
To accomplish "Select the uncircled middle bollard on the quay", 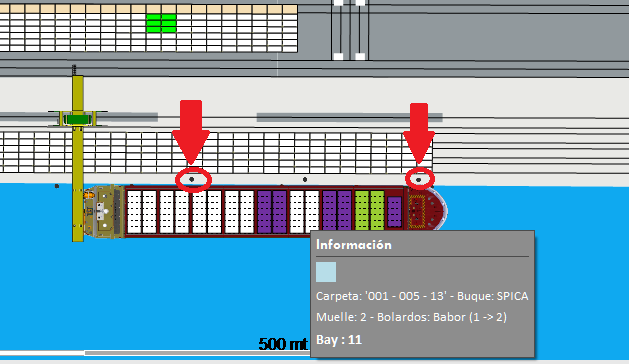I will click(305, 179).
